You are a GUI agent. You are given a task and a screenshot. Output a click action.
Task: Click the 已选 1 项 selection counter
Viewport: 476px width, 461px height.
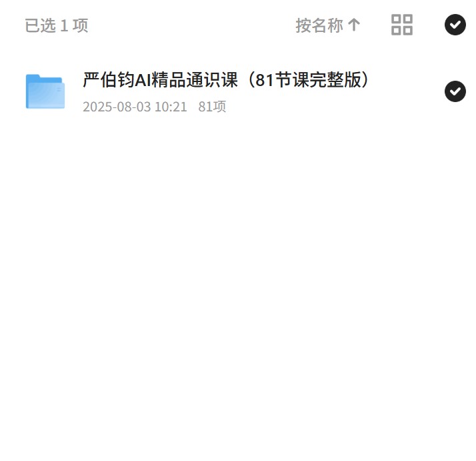click(x=57, y=25)
